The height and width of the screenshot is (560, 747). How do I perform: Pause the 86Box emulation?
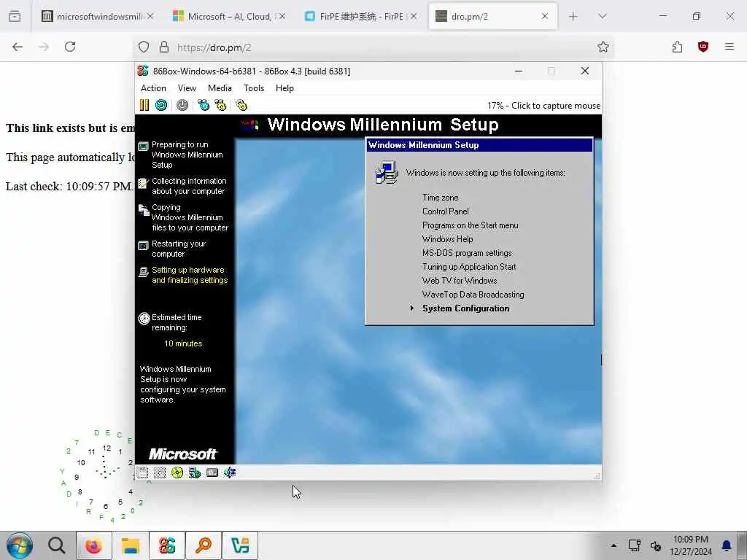[x=144, y=105]
